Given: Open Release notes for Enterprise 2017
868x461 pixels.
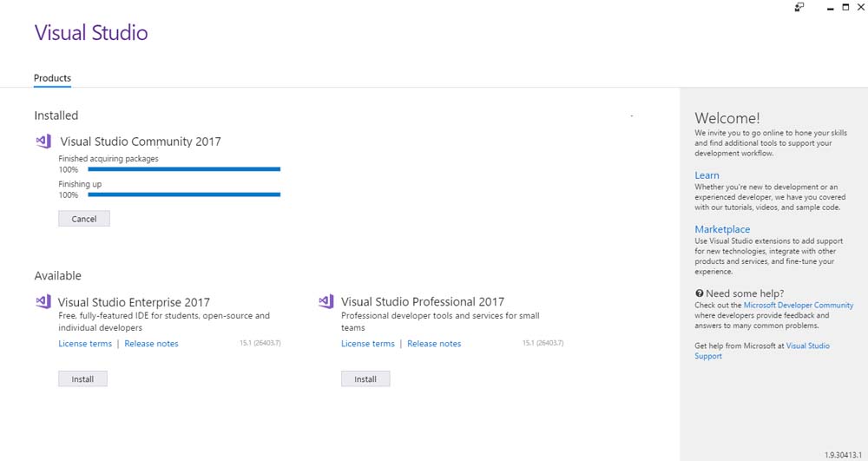Looking at the screenshot, I should coord(151,344).
